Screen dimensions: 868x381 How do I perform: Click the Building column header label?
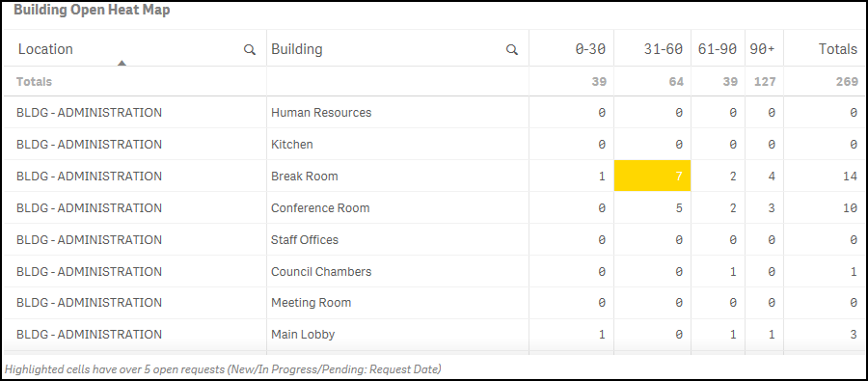[x=297, y=49]
